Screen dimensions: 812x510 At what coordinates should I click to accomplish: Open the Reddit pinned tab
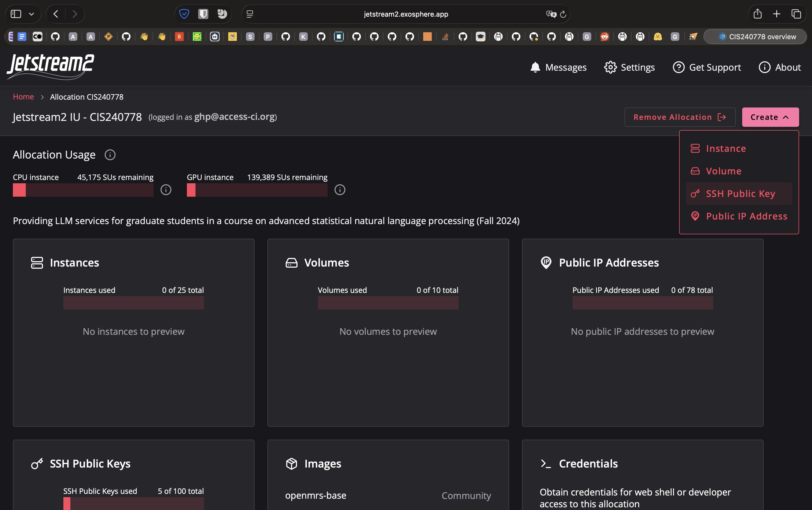point(605,37)
